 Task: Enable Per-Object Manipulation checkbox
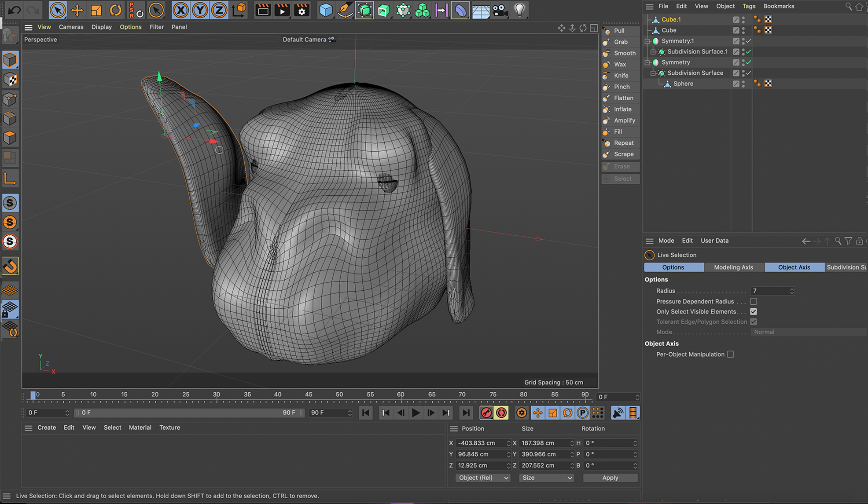tap(731, 354)
